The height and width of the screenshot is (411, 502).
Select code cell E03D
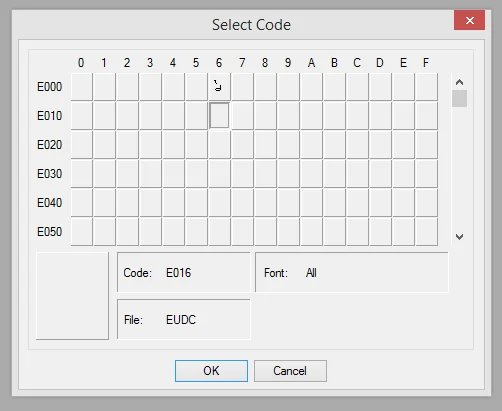point(380,174)
